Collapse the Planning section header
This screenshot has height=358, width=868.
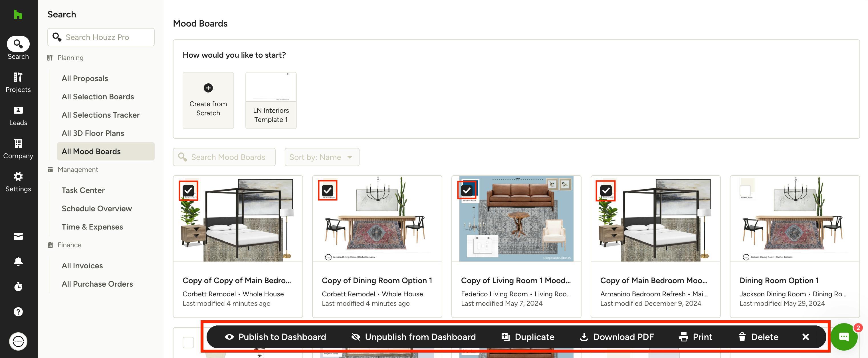(x=70, y=58)
